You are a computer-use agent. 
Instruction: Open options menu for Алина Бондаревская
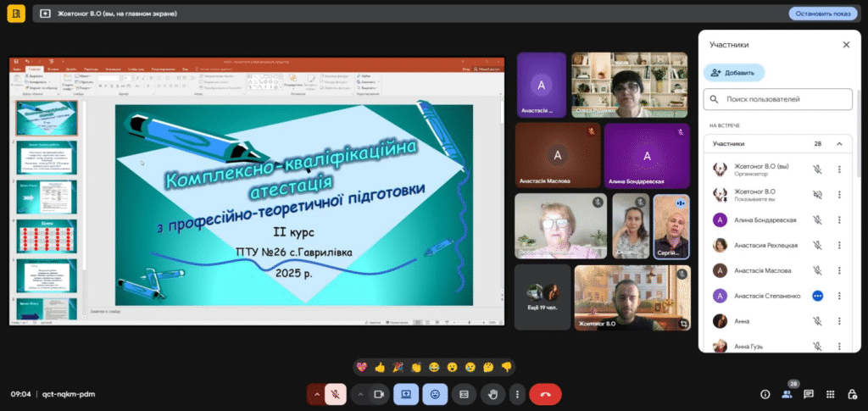coord(839,219)
